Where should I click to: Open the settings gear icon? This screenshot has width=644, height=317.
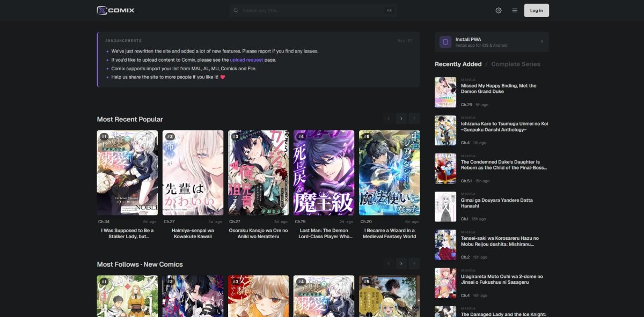499,10
